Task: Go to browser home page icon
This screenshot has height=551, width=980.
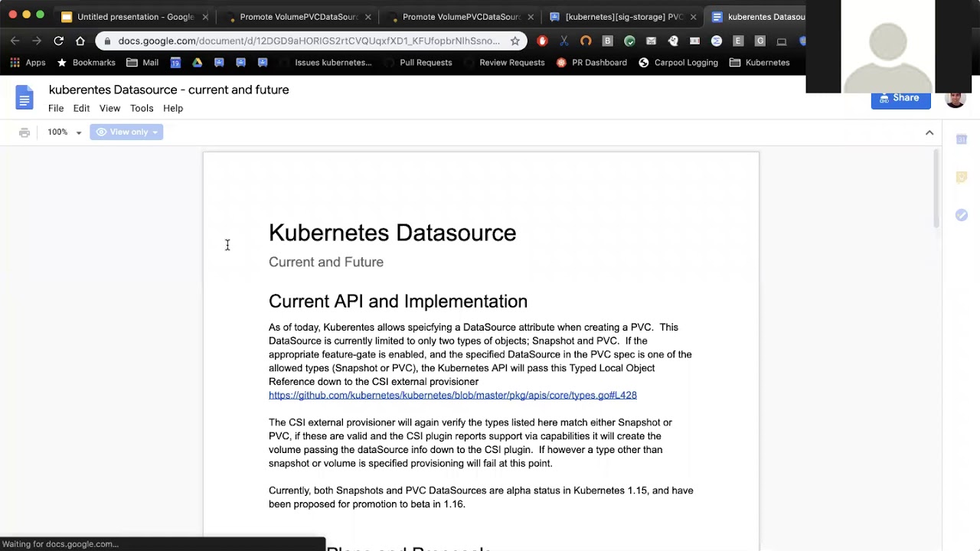Action: click(x=80, y=41)
